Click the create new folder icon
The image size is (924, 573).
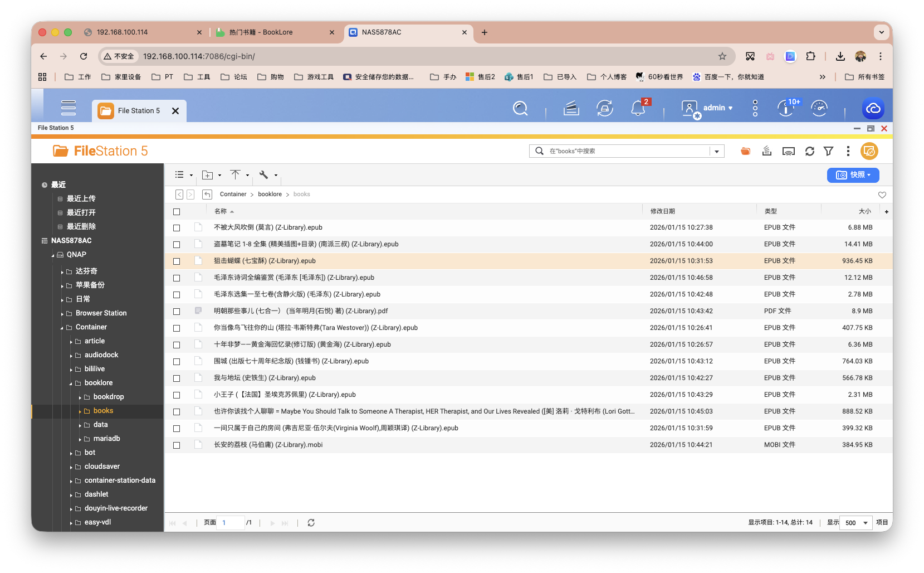pyautogui.click(x=208, y=175)
